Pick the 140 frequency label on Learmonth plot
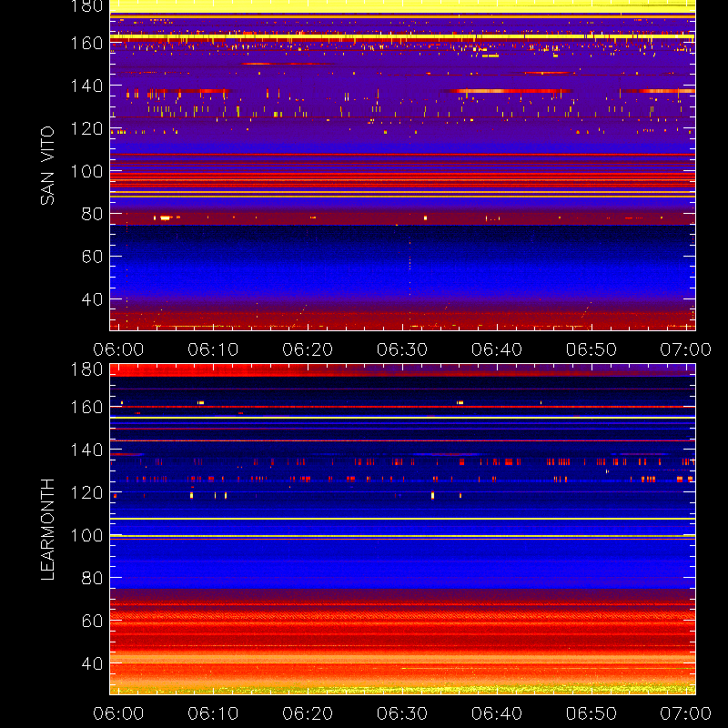The height and width of the screenshot is (728, 728). tap(86, 450)
